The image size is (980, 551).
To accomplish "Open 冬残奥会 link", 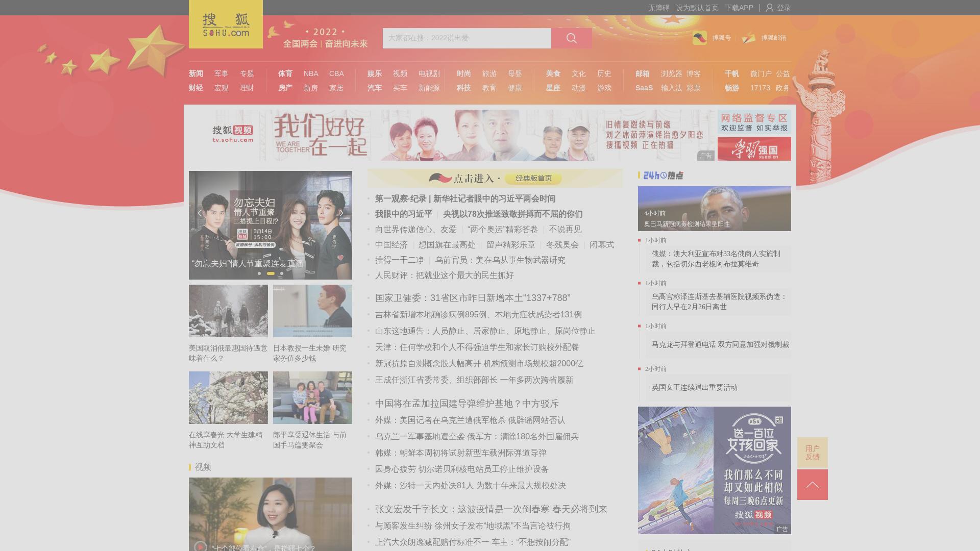I will [562, 245].
